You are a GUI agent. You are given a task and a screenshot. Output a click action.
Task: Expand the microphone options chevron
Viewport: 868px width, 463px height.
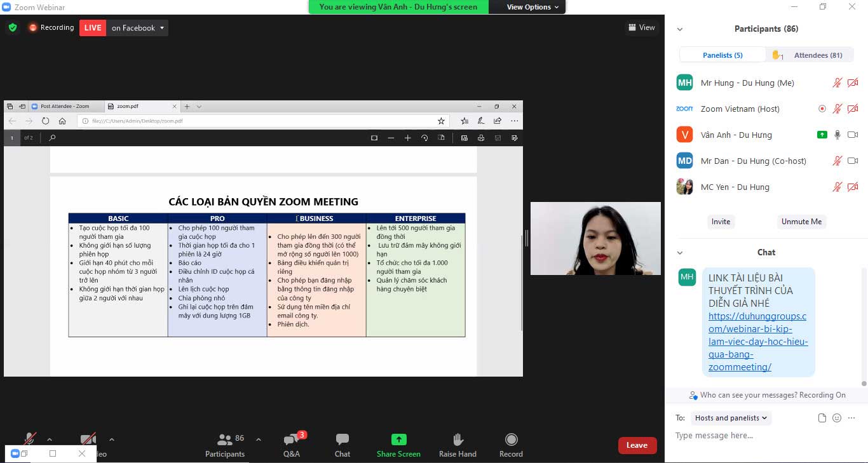[48, 438]
